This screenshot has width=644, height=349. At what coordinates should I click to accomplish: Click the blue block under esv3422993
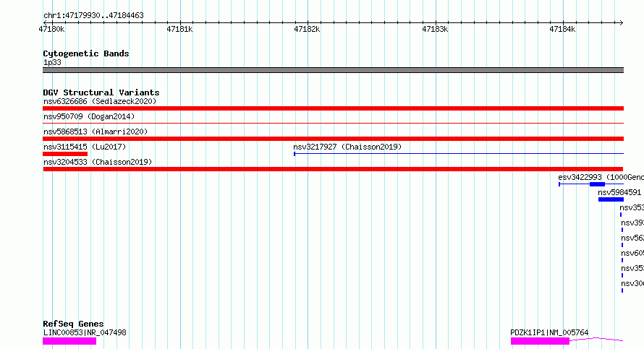pos(597,184)
